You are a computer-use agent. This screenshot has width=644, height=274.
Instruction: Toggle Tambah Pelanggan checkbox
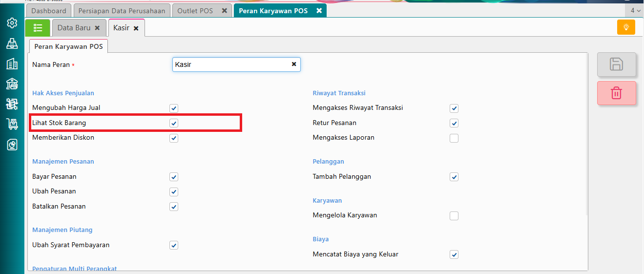tap(454, 177)
